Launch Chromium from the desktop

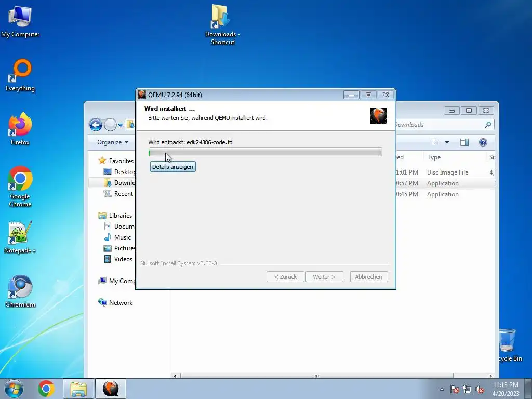coord(20,291)
